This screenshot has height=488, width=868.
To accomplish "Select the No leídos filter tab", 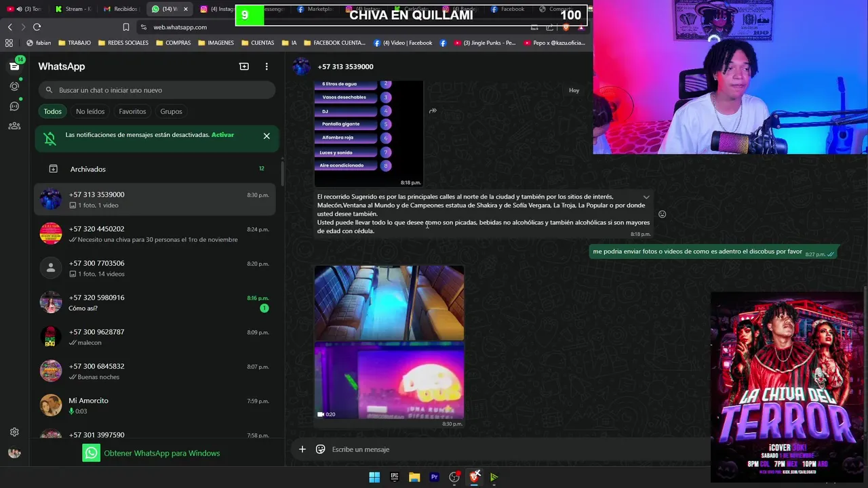I will pyautogui.click(x=90, y=111).
